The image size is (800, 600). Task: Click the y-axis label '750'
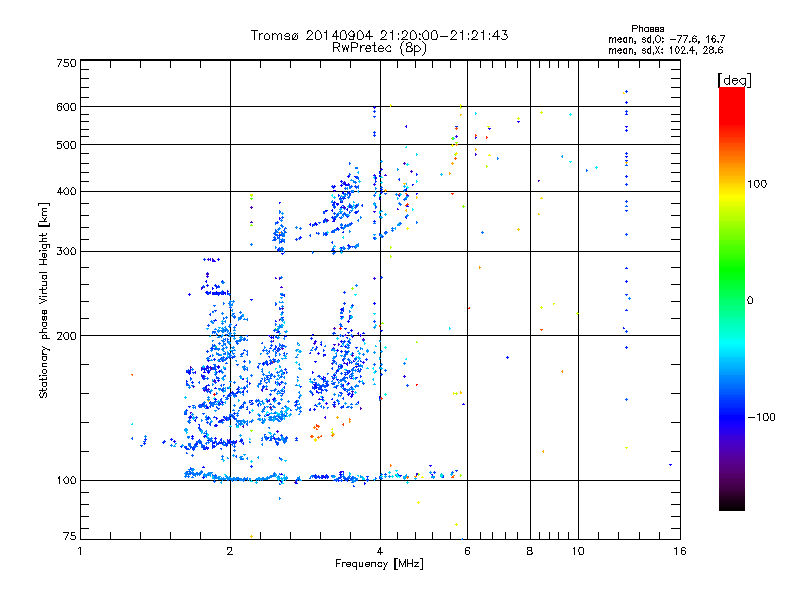click(66, 63)
